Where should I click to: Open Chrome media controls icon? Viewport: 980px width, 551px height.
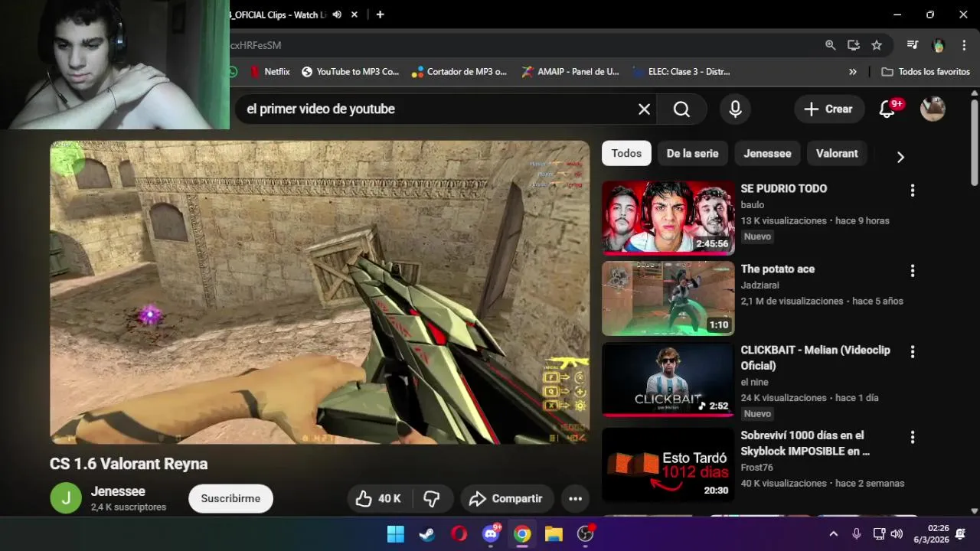point(913,45)
